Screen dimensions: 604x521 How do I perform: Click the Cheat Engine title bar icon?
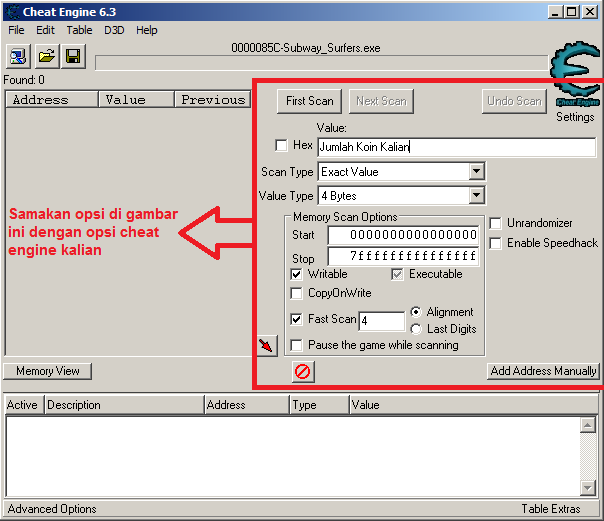[13, 12]
